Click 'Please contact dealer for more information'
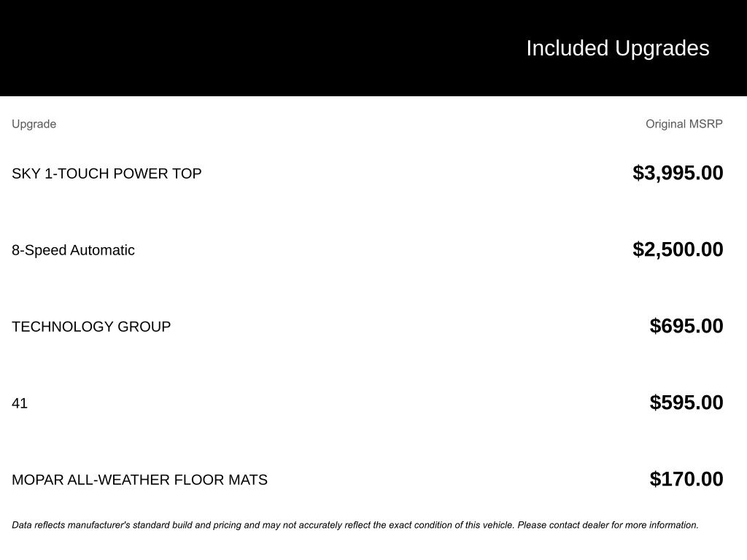Image resolution: width=747 pixels, height=560 pixels. pos(608,525)
